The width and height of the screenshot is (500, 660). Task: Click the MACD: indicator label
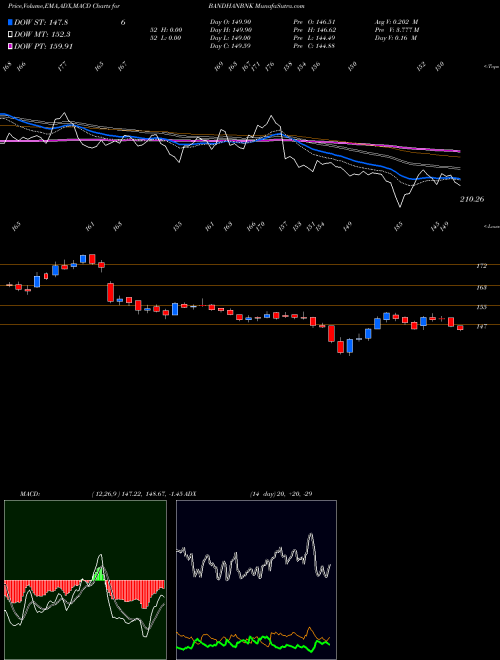point(30,494)
